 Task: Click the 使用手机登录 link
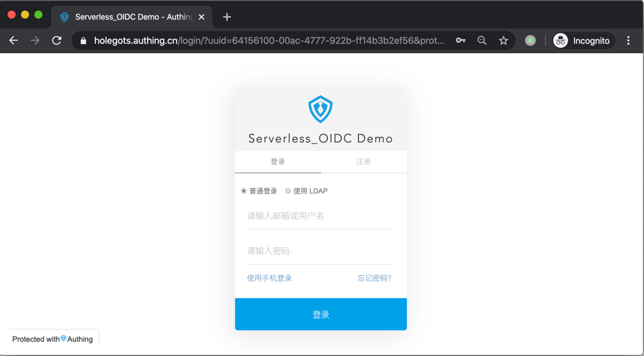pyautogui.click(x=269, y=278)
